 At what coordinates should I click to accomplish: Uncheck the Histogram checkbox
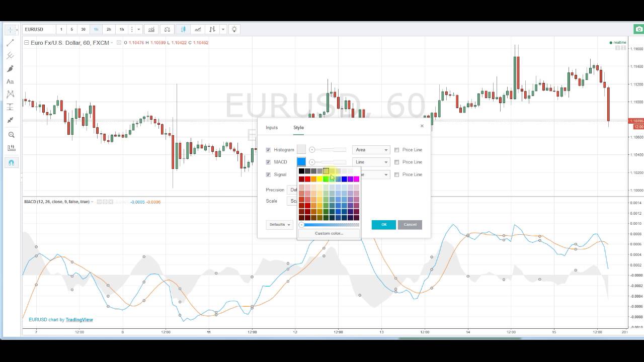[x=268, y=150]
